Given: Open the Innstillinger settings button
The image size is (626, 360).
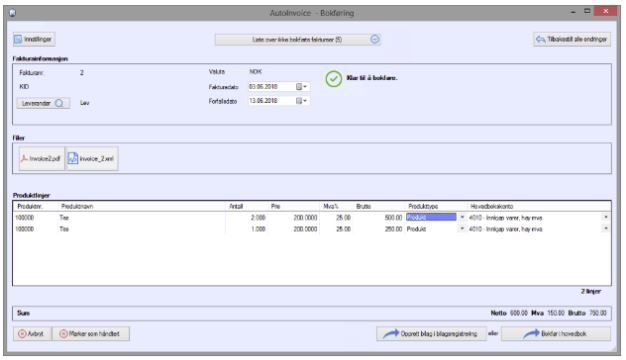Looking at the screenshot, I should [34, 39].
